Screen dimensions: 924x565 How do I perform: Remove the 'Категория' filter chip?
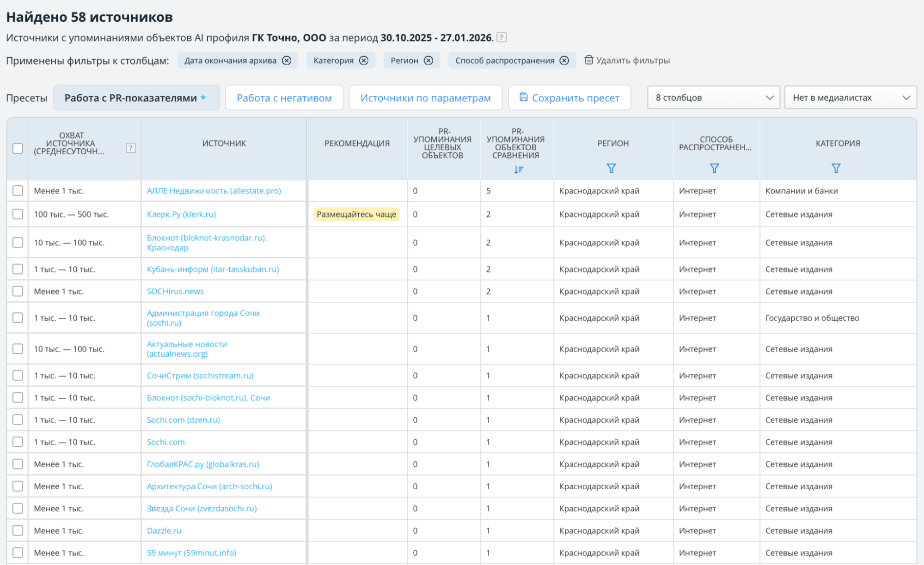click(x=364, y=61)
